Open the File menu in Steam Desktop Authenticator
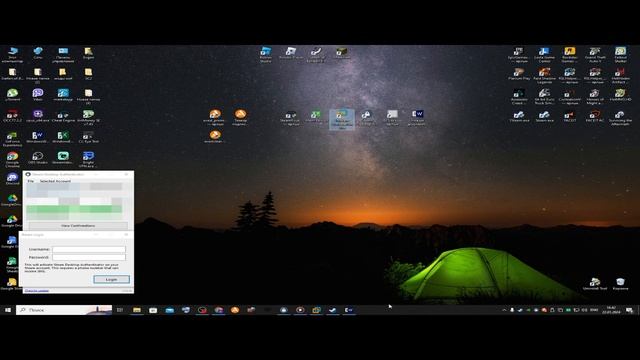The height and width of the screenshot is (360, 640). point(31,181)
